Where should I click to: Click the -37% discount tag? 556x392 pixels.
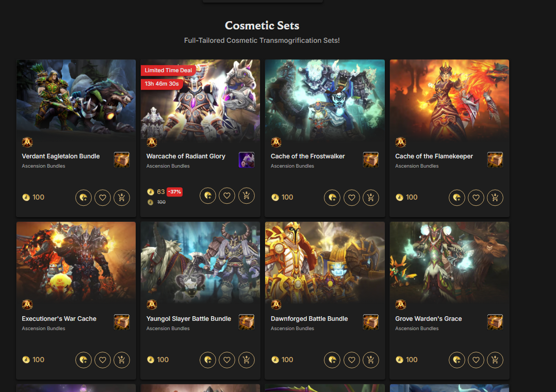tap(174, 191)
